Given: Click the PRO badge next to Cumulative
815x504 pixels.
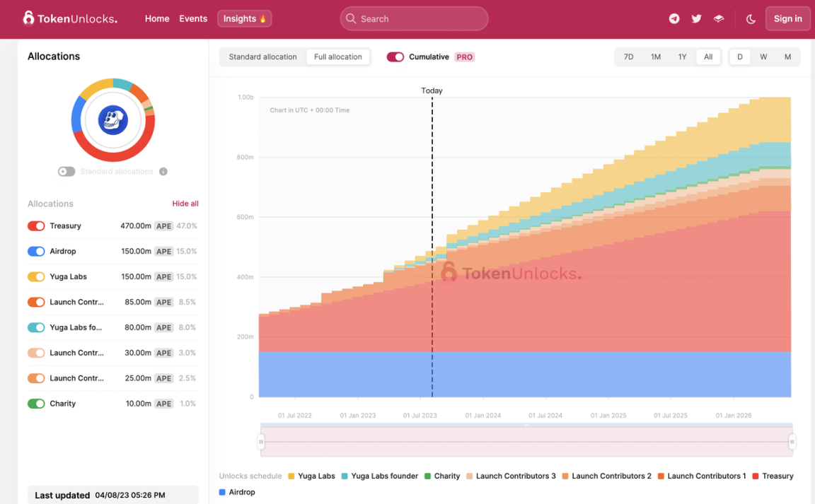Looking at the screenshot, I should tap(465, 57).
